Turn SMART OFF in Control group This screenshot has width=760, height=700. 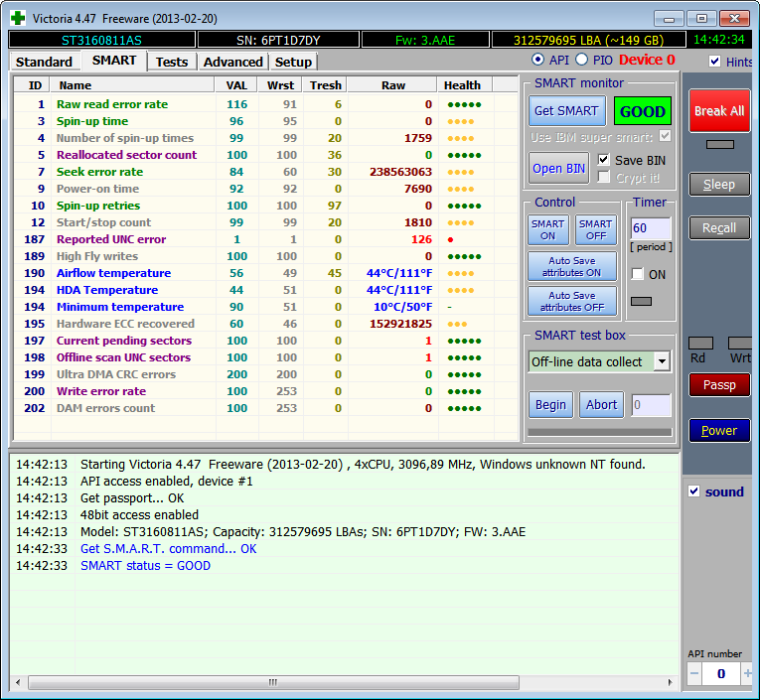point(596,229)
